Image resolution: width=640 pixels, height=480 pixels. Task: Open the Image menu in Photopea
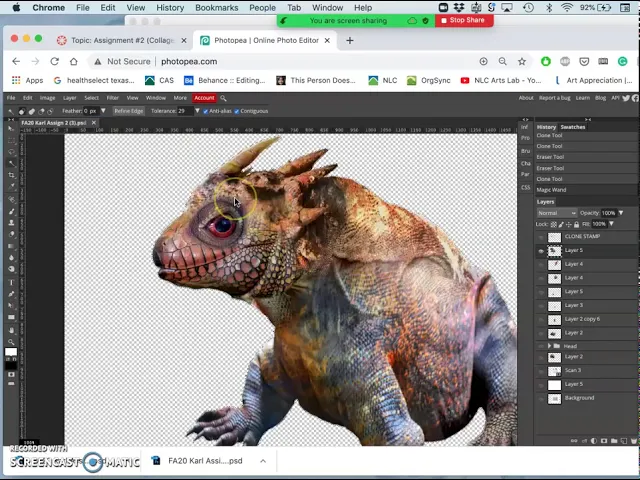(47, 98)
